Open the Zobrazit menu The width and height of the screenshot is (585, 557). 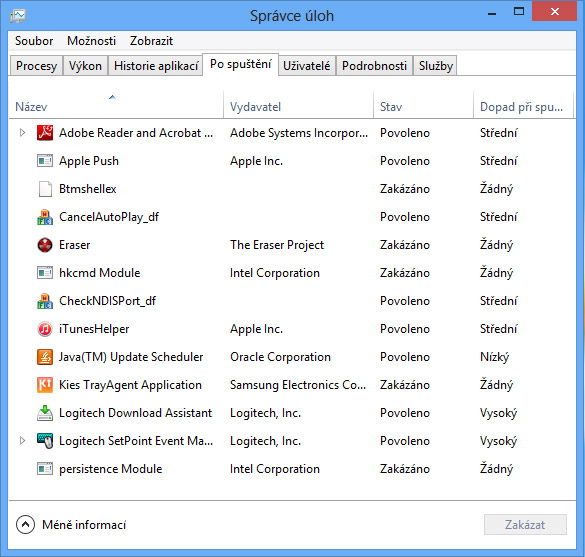coord(151,41)
